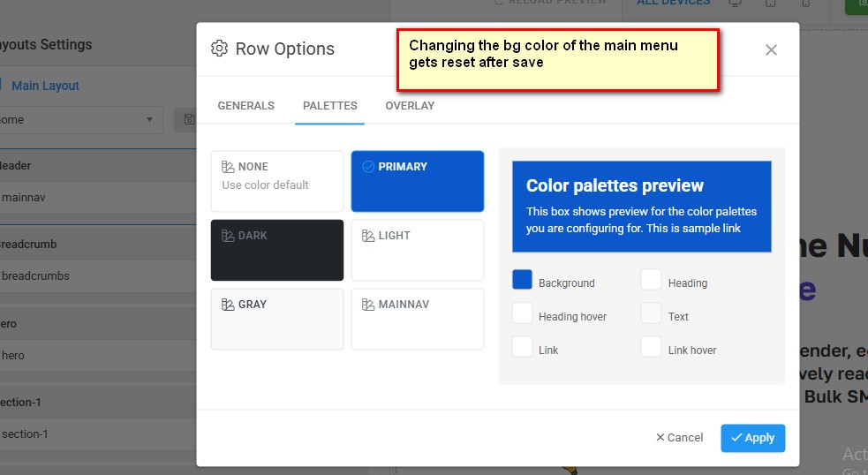Pick the Heading hover color swatch

523,313
